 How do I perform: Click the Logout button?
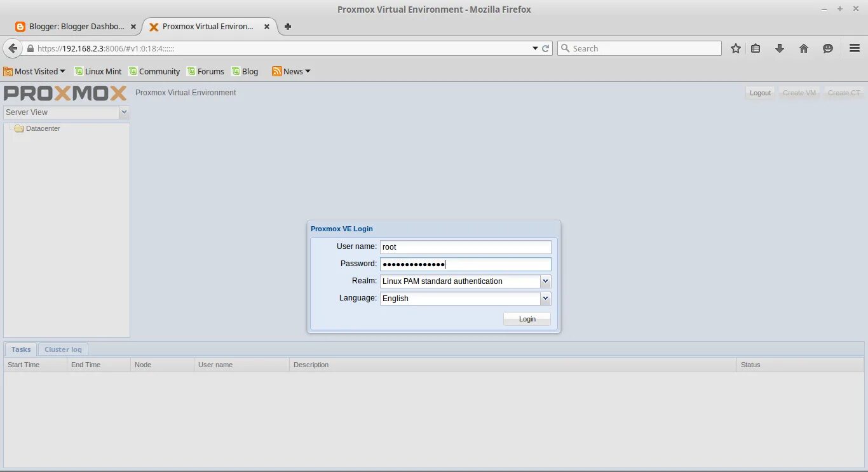tap(760, 93)
